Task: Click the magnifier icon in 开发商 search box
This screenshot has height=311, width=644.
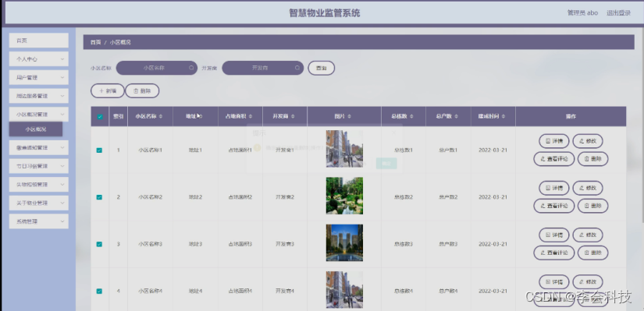Action: (x=297, y=68)
